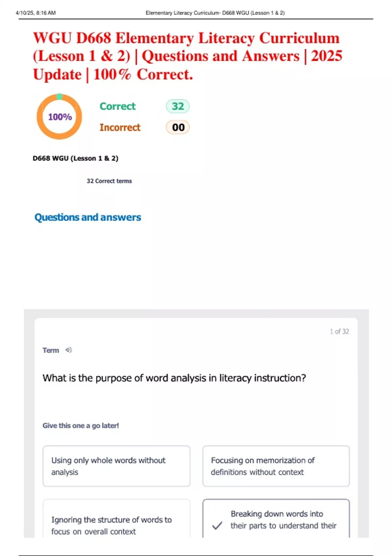The image size is (392, 556).
Task: Click the red WGU D668 document title
Action: 188,56
